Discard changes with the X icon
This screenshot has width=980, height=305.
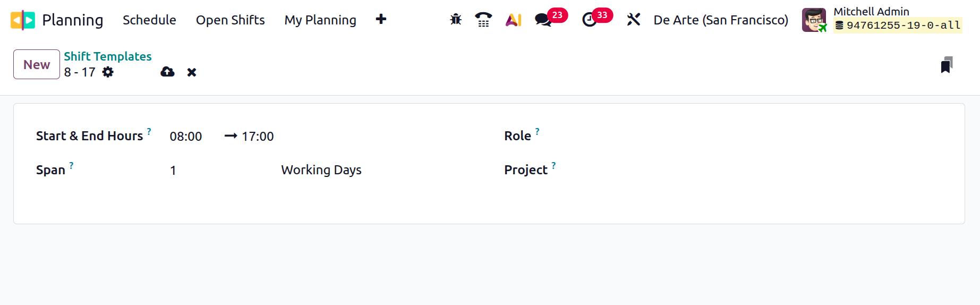(x=192, y=72)
